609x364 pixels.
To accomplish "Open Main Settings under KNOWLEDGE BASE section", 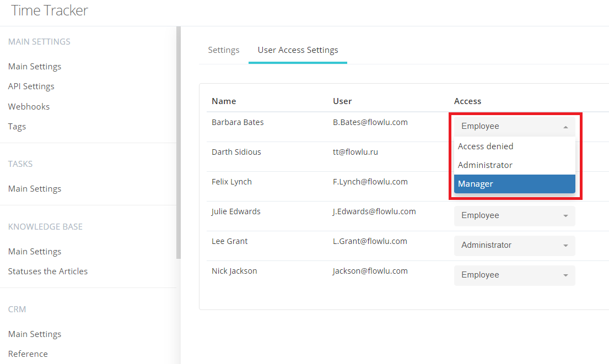I will (x=35, y=252).
